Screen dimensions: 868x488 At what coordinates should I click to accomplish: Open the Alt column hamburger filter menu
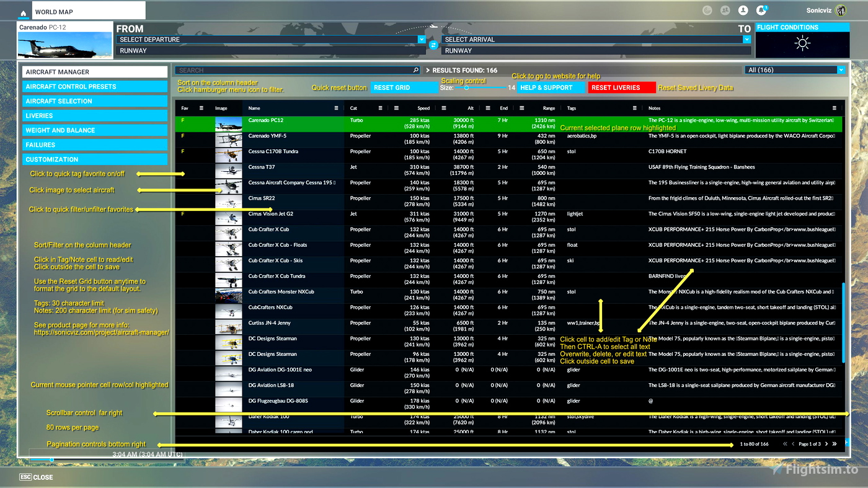click(444, 108)
